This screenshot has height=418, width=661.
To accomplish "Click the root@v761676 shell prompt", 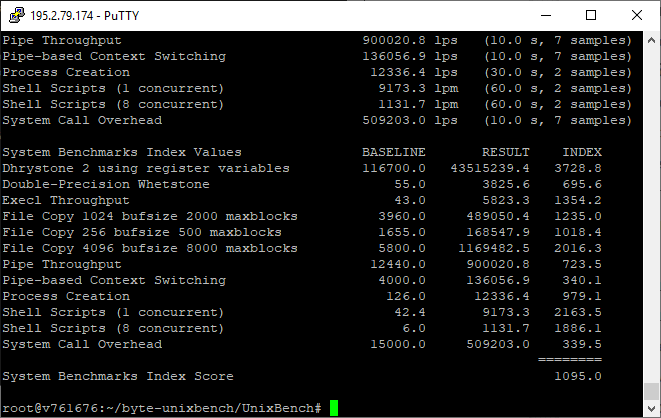I will point(162,408).
